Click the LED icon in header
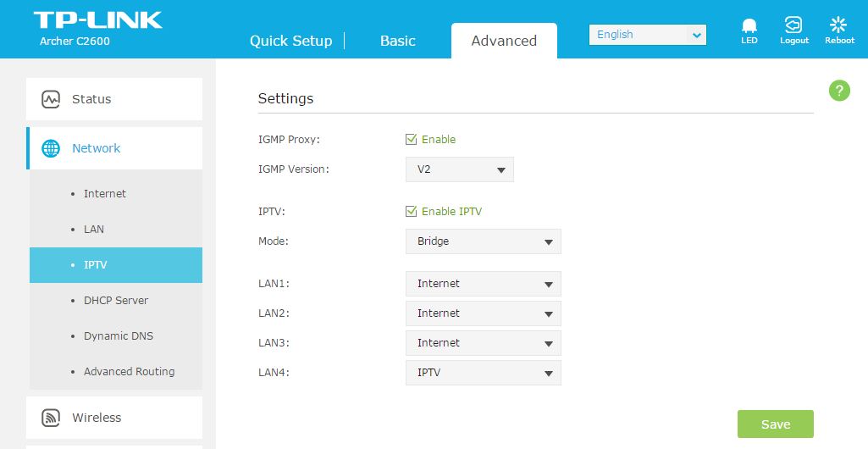 click(749, 26)
